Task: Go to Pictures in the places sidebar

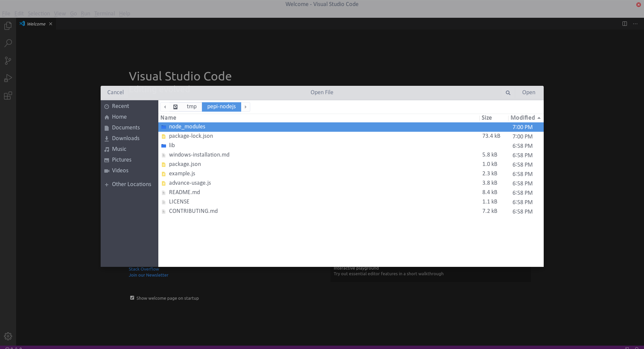Action: pyautogui.click(x=129, y=160)
